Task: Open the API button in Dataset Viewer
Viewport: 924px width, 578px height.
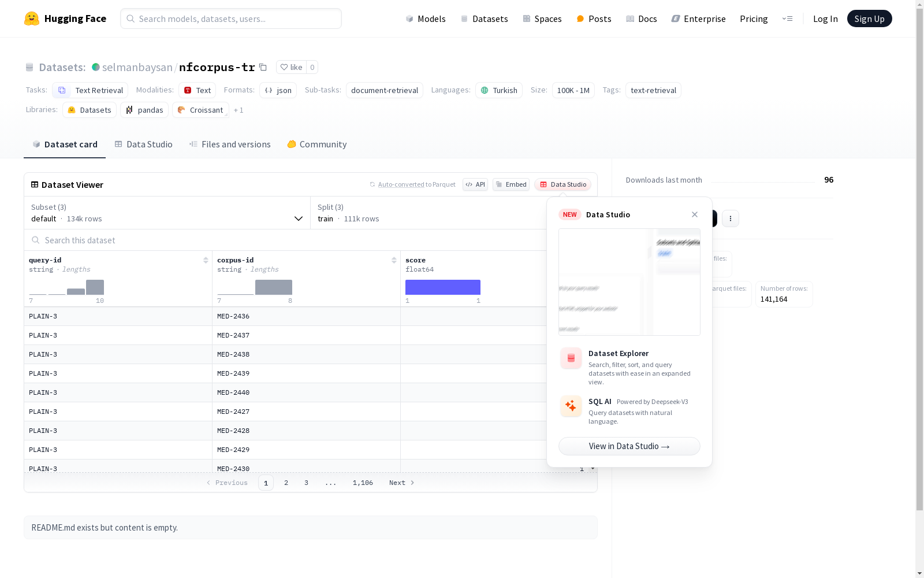Action: point(475,184)
